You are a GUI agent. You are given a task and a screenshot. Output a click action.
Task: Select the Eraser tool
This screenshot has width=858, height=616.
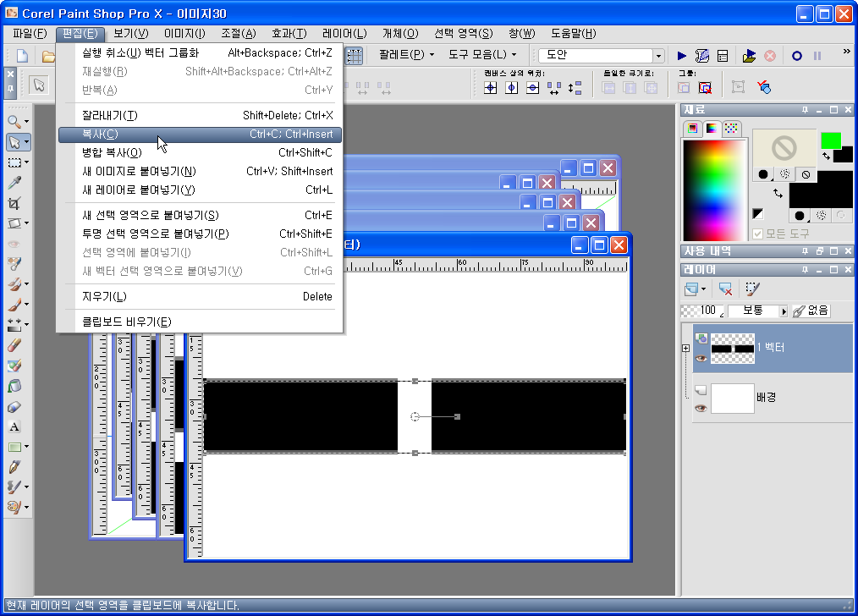point(14,345)
